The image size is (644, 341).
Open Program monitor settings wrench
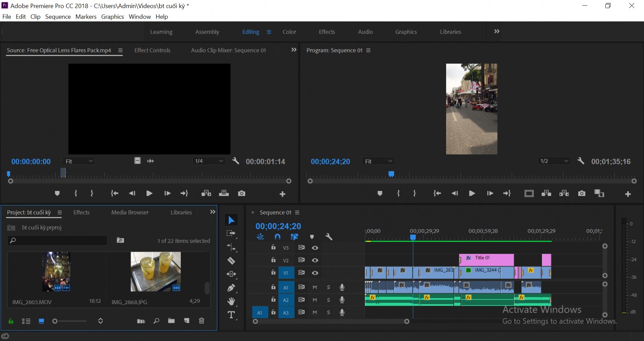pos(581,161)
